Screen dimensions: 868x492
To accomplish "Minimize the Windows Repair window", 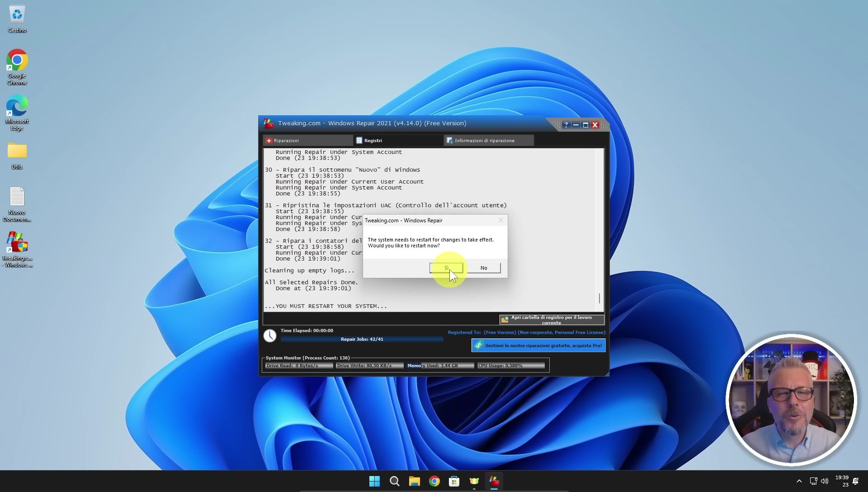I will 576,125.
